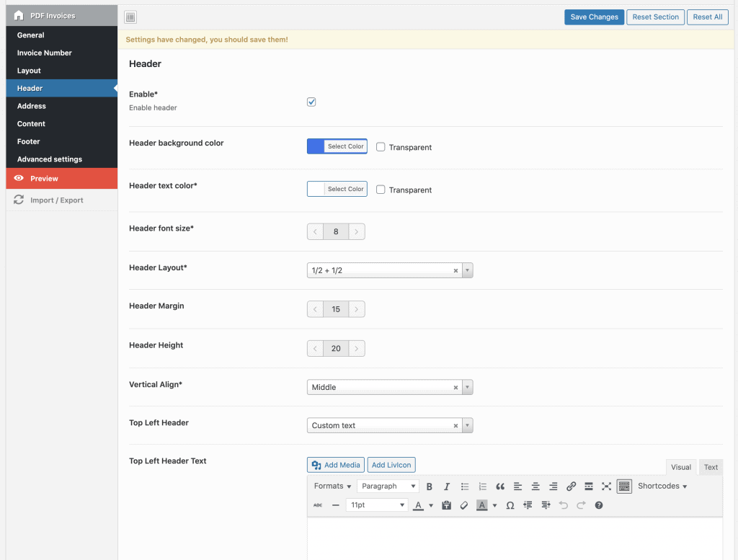Click the paste as text clipboard icon
This screenshot has height=560, width=738.
click(446, 505)
